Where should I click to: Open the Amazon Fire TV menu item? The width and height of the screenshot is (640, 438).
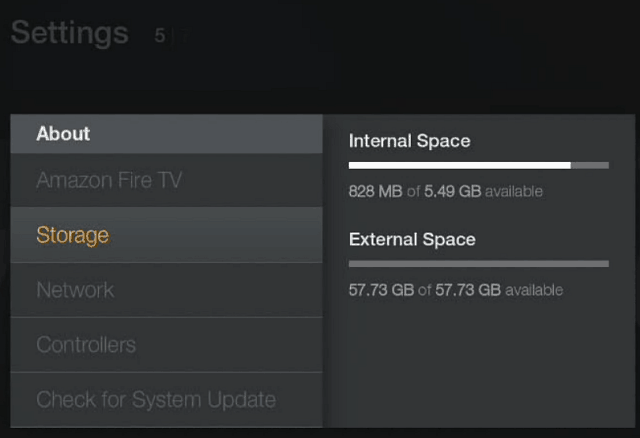(x=167, y=180)
